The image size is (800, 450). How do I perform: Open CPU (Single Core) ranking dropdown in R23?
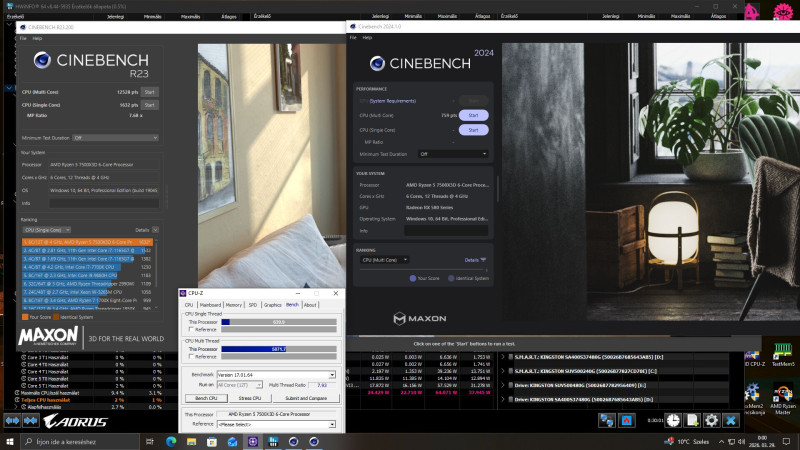(46, 230)
